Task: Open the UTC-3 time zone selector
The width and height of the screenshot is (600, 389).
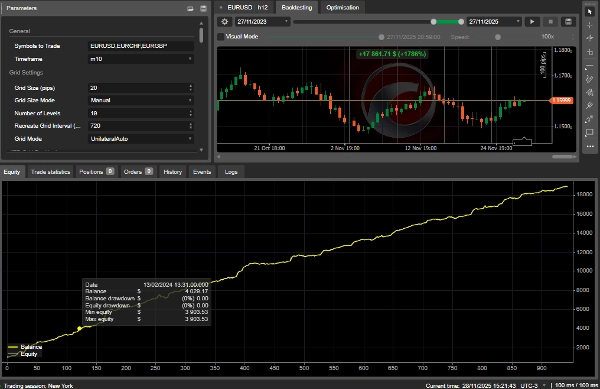Action: [x=533, y=386]
